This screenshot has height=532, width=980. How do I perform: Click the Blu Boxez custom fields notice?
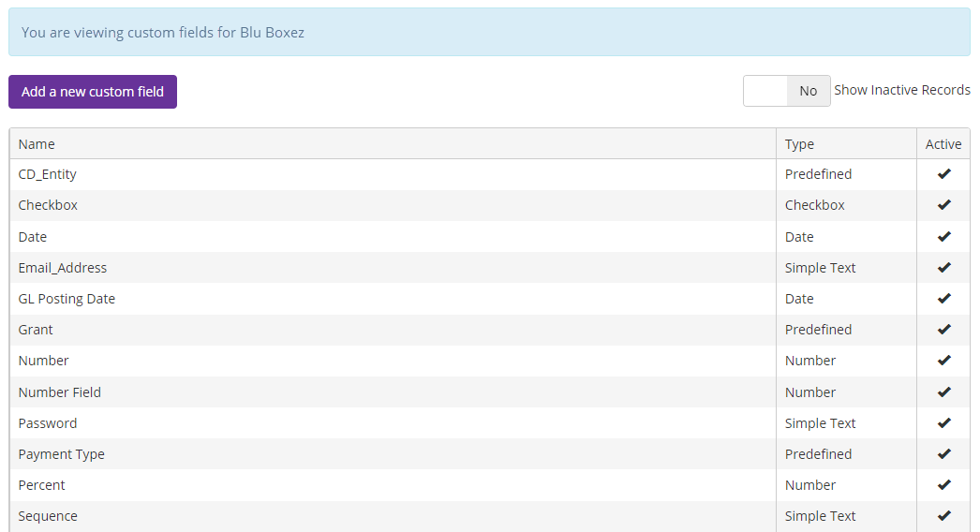click(x=489, y=33)
